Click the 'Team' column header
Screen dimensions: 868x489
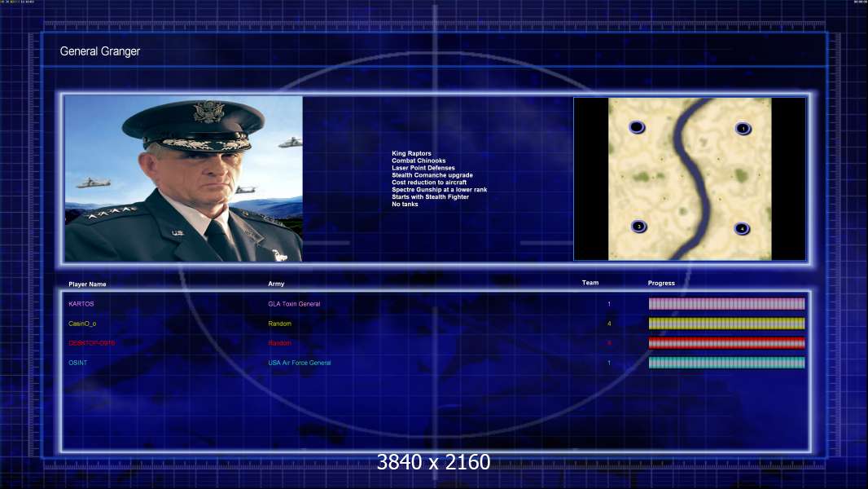tap(590, 283)
